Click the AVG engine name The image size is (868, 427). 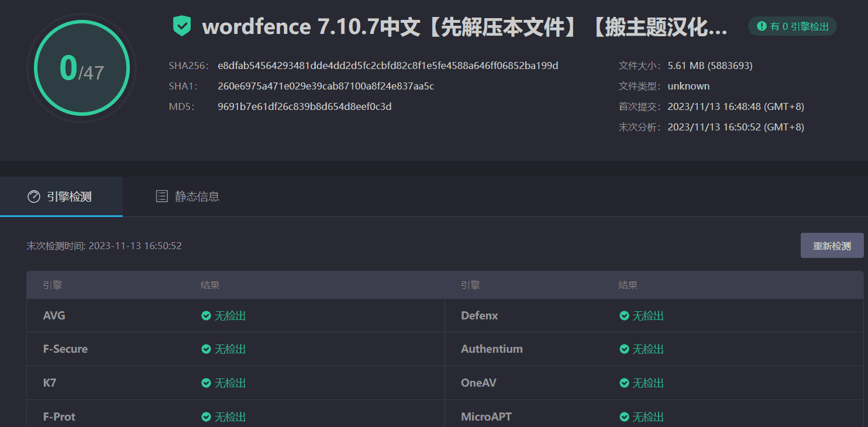(x=54, y=316)
